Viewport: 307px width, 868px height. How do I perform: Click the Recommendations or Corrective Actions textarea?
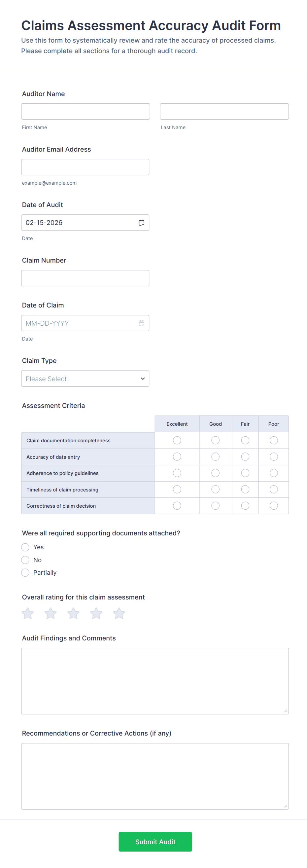pos(155,776)
